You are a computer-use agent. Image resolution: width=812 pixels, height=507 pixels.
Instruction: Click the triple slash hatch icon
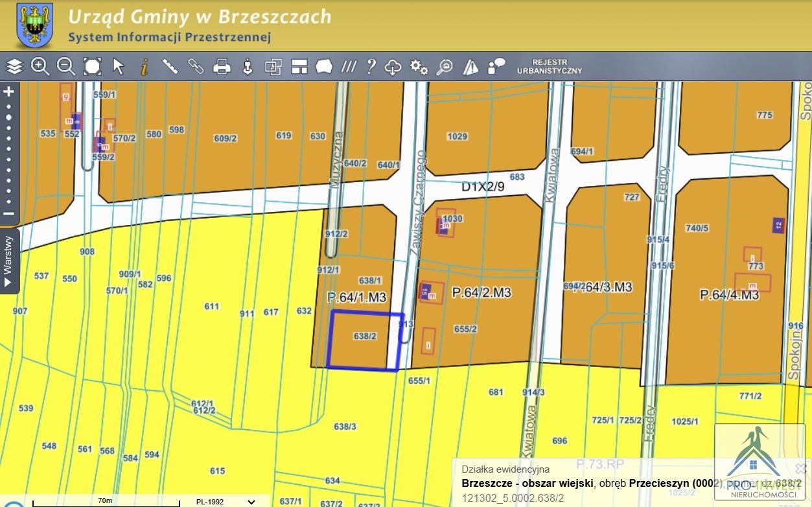click(349, 66)
